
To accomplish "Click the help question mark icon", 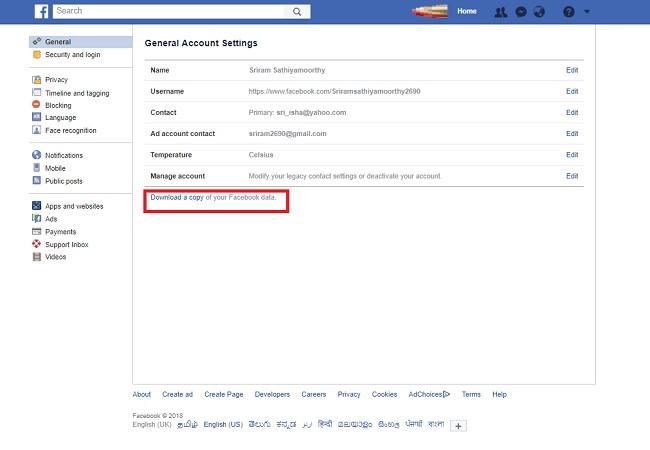I will 569,12.
